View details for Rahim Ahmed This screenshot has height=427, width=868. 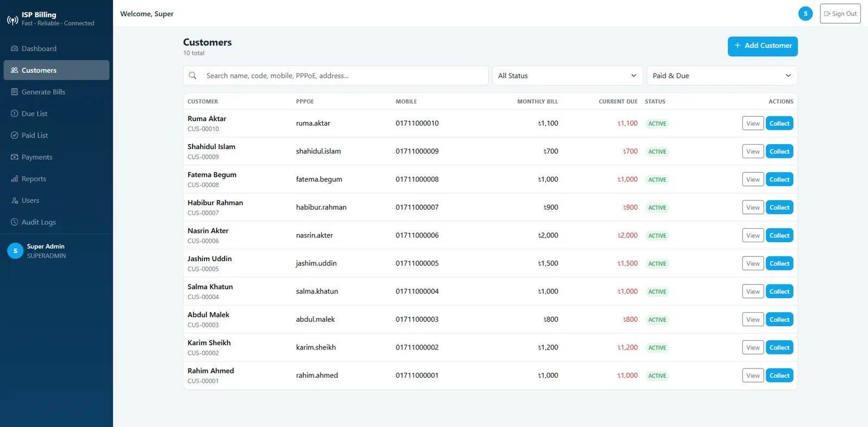(753, 376)
